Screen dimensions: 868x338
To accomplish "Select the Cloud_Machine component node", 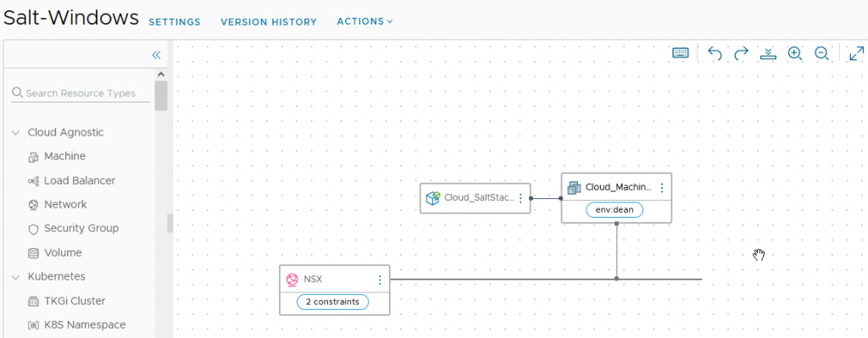I will 616,197.
